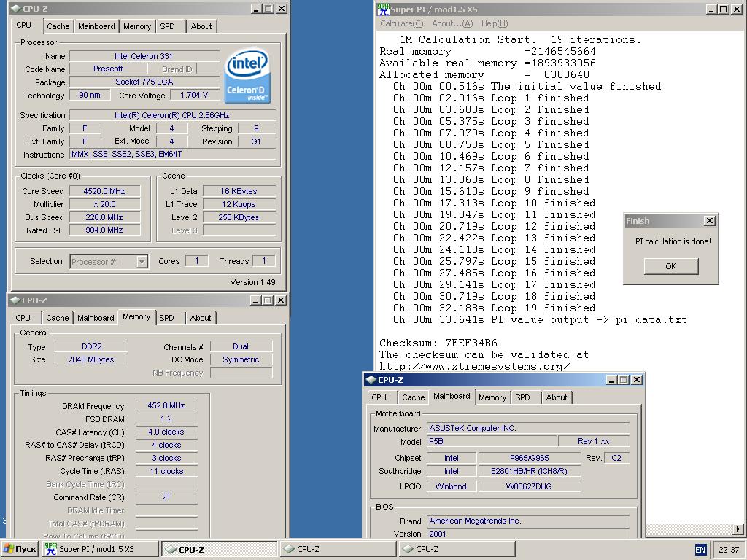This screenshot has width=747, height=560.
Task: Open About tab in the Mainboard CPU-Z window
Action: tap(557, 397)
